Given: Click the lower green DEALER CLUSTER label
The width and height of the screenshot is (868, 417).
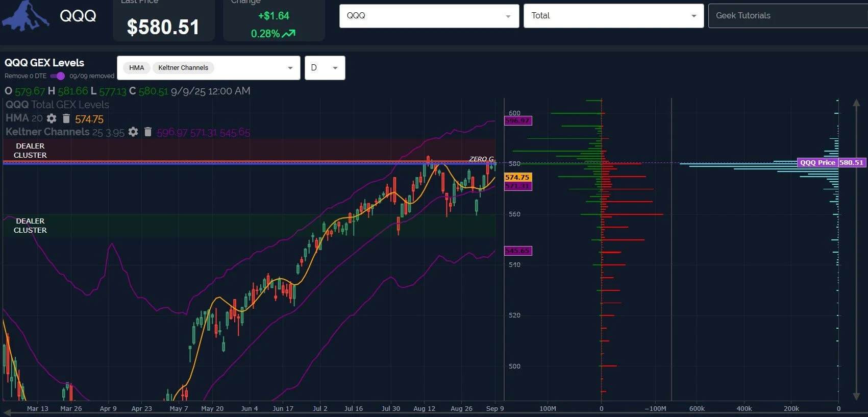Looking at the screenshot, I should 30,226.
